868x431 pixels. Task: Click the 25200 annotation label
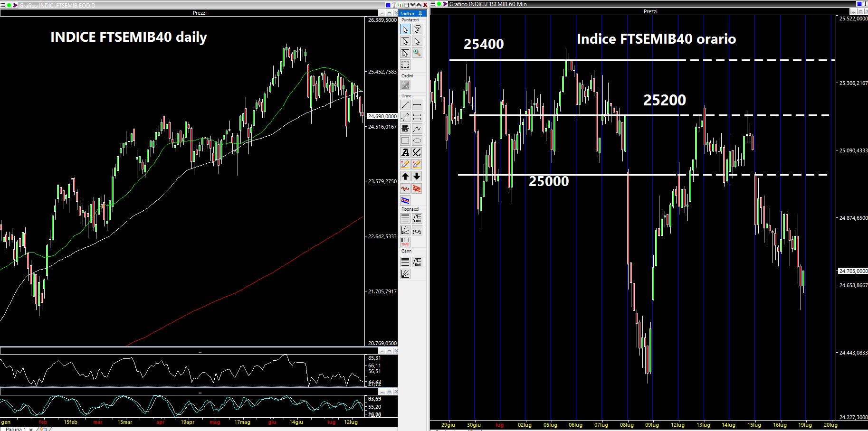(665, 100)
